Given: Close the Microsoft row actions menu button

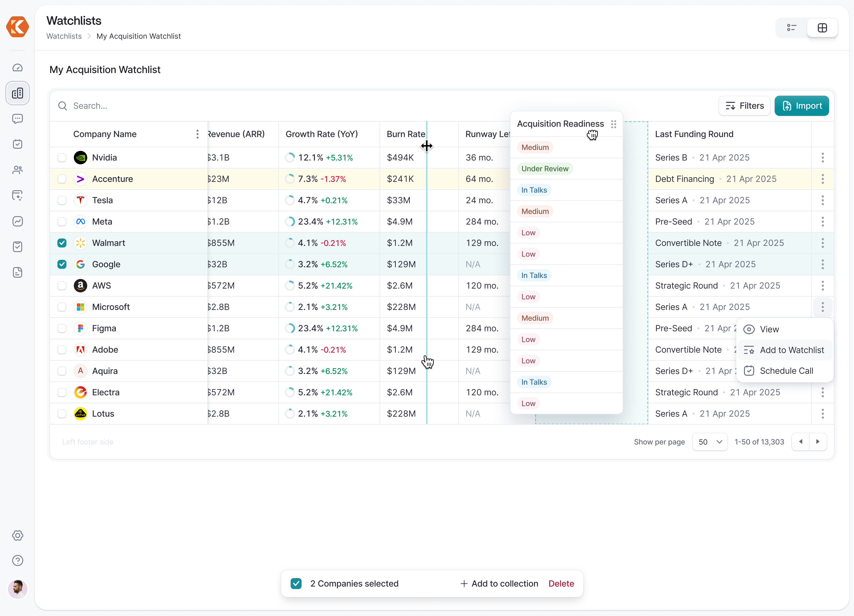Looking at the screenshot, I should point(823,307).
